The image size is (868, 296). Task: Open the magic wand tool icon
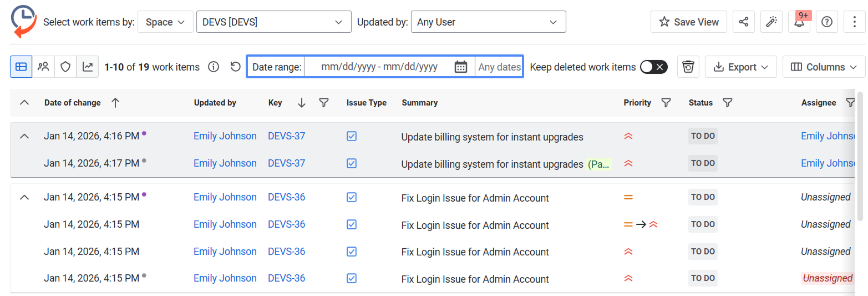tap(771, 22)
